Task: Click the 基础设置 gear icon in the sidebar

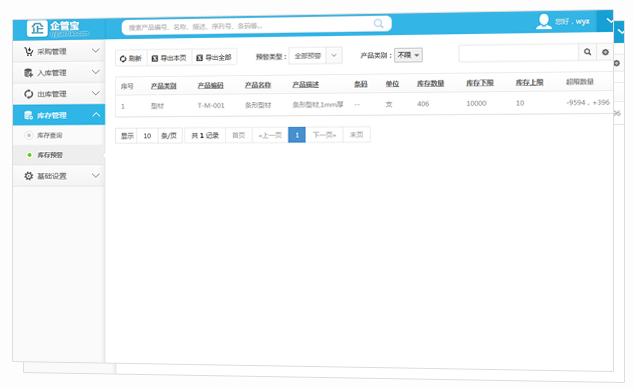Action: coord(28,176)
